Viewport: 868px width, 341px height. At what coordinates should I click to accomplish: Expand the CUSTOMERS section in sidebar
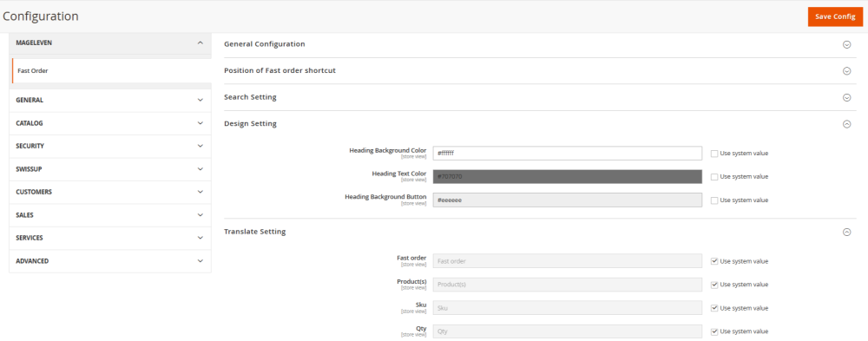(x=110, y=192)
